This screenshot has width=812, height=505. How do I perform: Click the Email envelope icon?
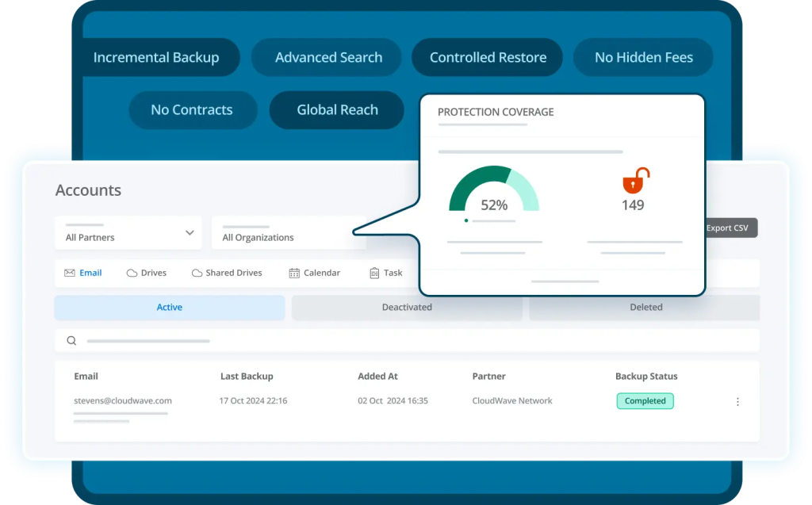[x=70, y=273]
